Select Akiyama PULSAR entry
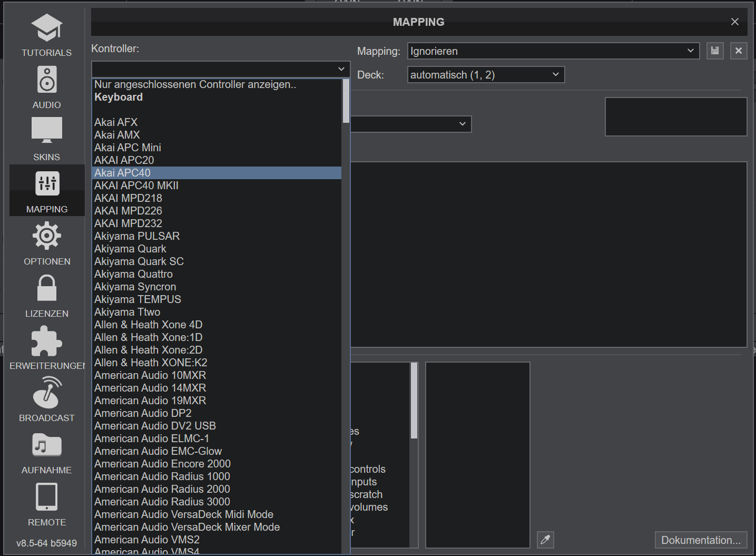This screenshot has width=756, height=556. (217, 236)
